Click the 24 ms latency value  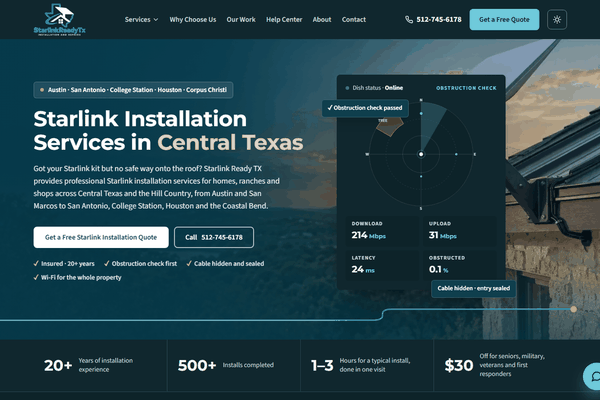pos(363,269)
